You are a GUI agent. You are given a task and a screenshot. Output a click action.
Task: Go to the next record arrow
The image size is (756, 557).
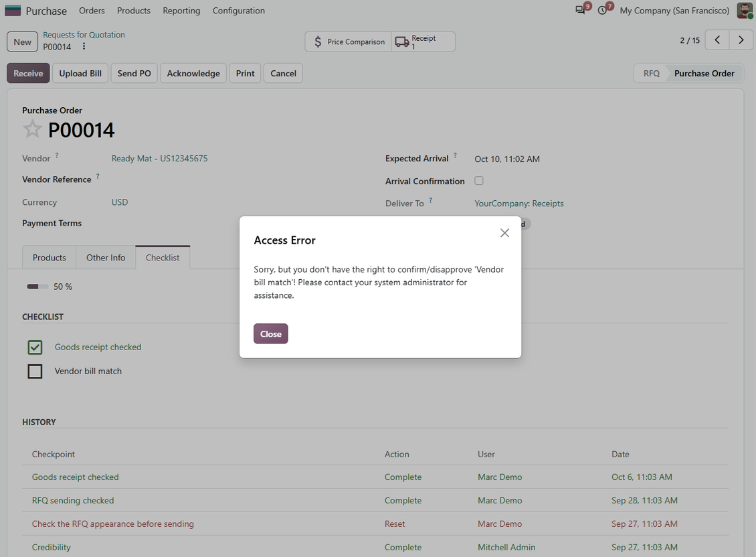pos(741,40)
